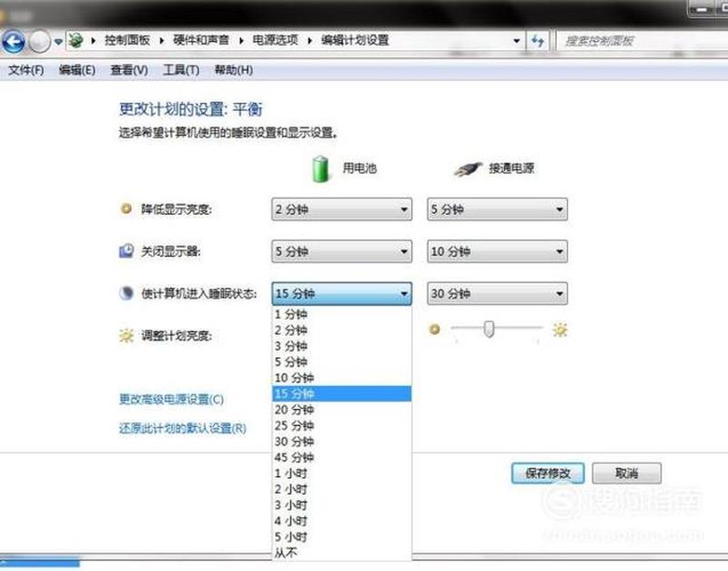Choose 30 分钟 from the sleep list
Screen dimensions: 728x571
(x=342, y=442)
